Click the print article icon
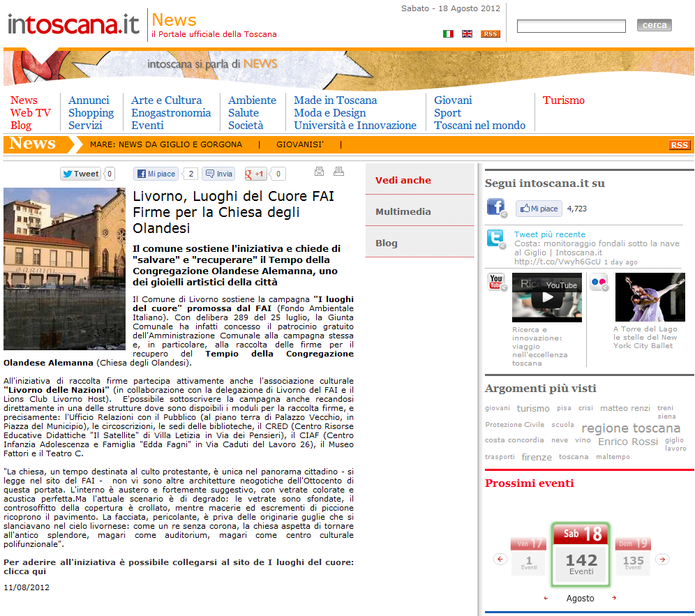The width and height of the screenshot is (695, 616). pyautogui.click(x=338, y=172)
